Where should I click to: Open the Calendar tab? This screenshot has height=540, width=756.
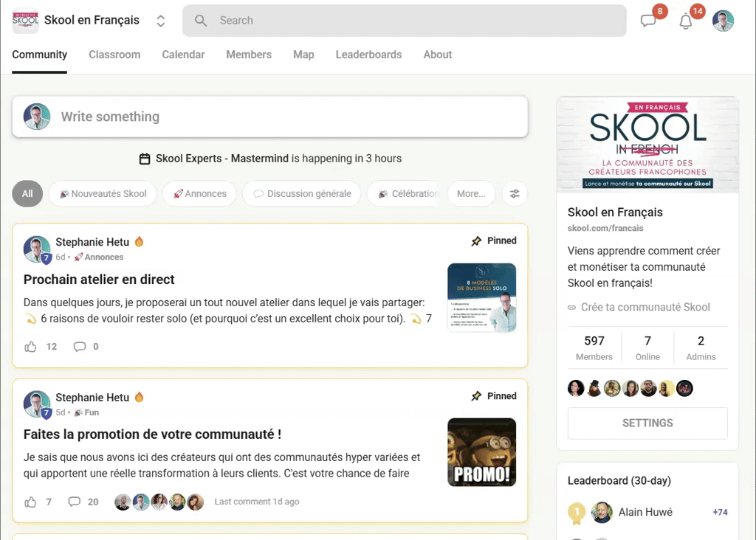(x=183, y=55)
